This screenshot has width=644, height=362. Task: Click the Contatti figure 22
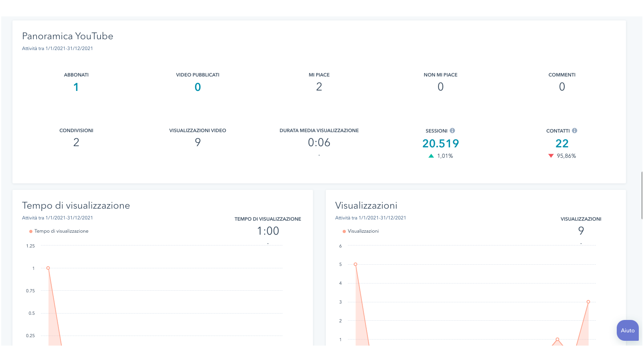562,143
